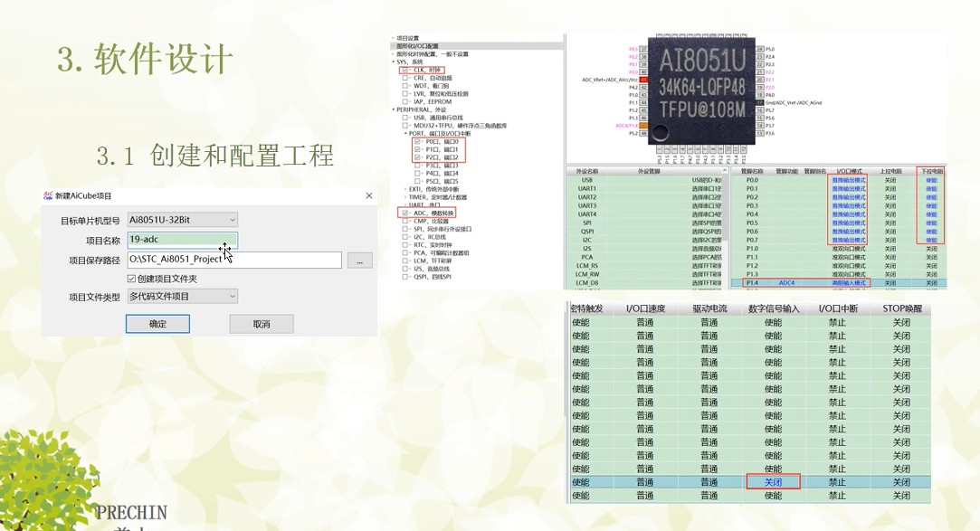Close the 新建AiCube项目 dialog with X
This screenshot has width=980, height=531.
(368, 195)
